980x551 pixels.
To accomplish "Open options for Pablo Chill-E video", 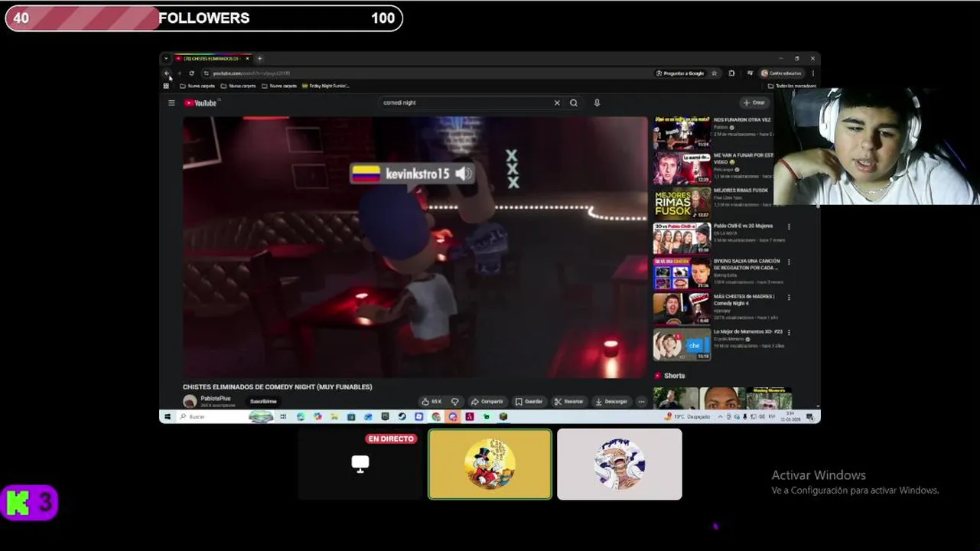I will [x=789, y=227].
